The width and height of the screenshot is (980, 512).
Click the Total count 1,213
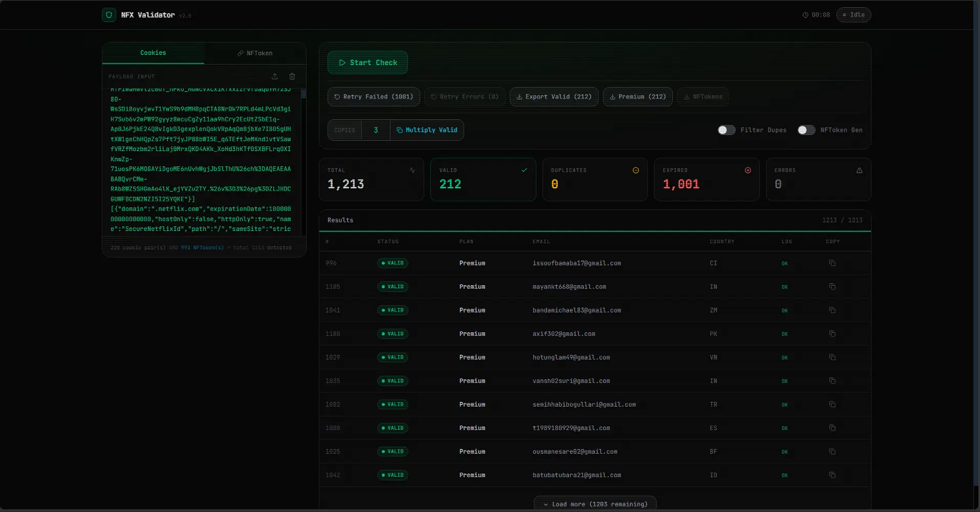pos(345,184)
